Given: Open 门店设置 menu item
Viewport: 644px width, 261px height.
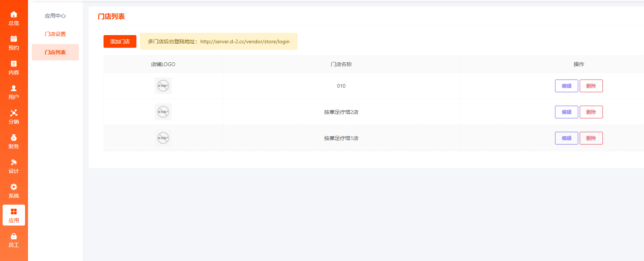Looking at the screenshot, I should click(55, 34).
